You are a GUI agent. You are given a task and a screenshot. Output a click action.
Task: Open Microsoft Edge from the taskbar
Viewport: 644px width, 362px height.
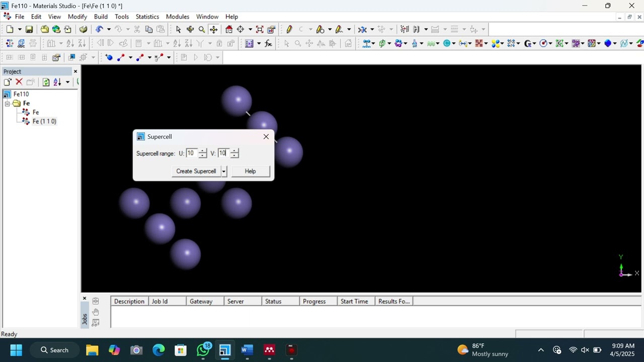[x=158, y=350]
